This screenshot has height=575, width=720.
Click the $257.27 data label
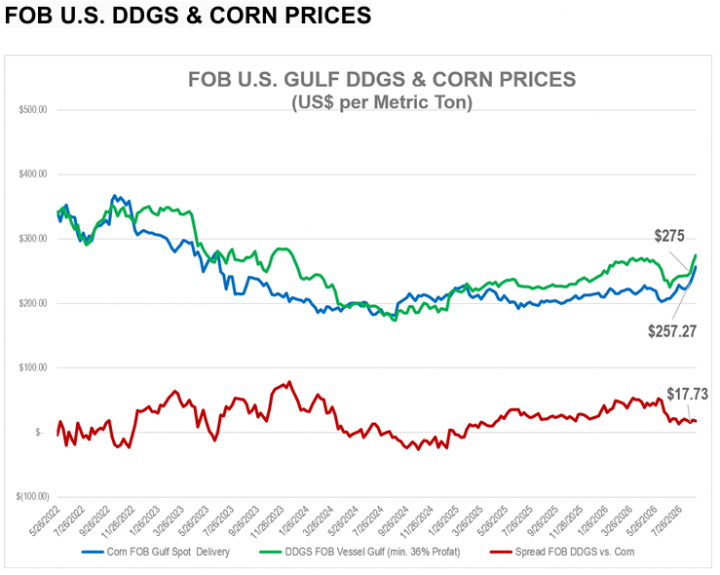click(x=672, y=331)
